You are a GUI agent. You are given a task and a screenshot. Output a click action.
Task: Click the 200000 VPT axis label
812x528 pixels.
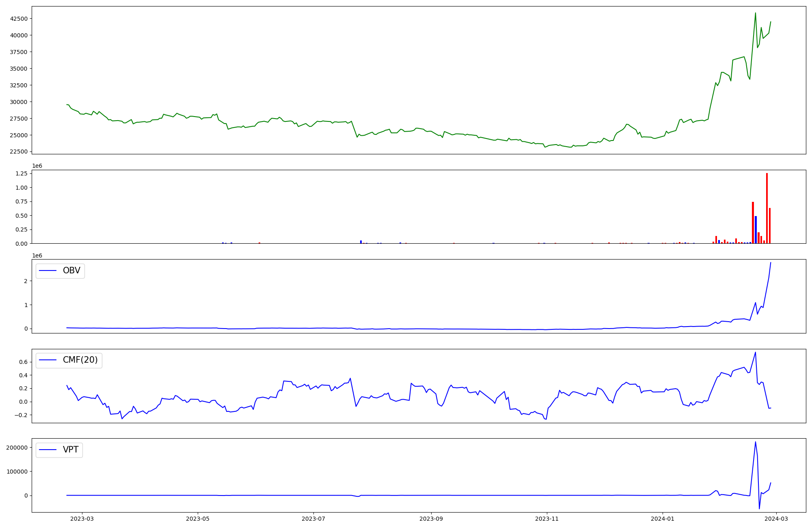click(17, 448)
